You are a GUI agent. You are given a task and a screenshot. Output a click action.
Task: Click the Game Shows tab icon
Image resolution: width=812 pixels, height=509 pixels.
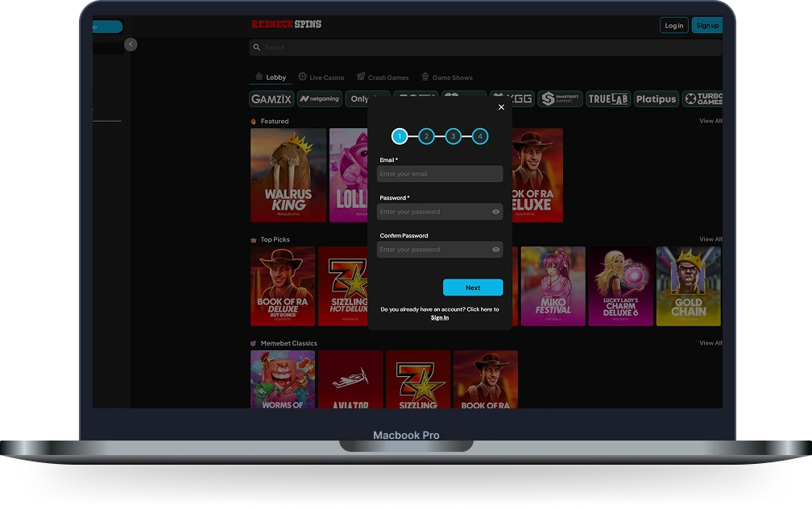(x=425, y=77)
